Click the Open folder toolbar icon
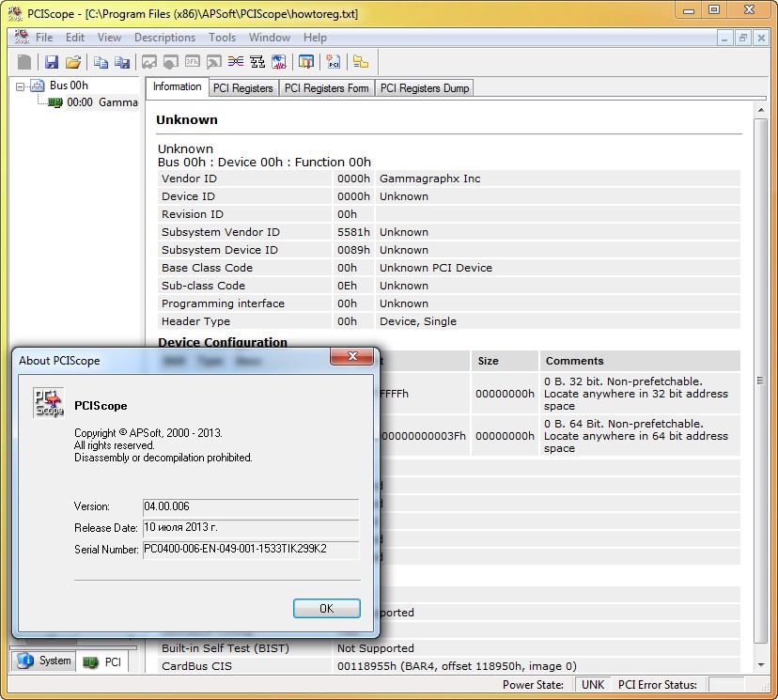This screenshot has width=778, height=700. [x=73, y=62]
